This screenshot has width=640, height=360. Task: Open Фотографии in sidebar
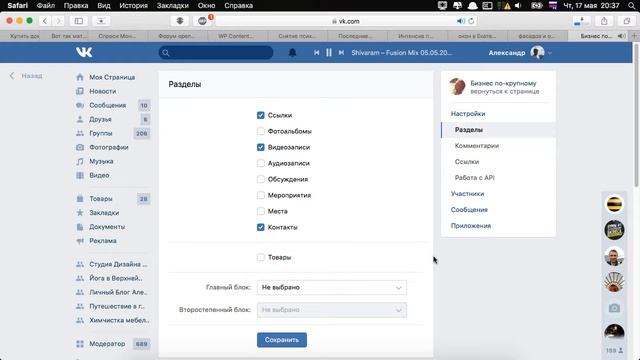pos(109,147)
